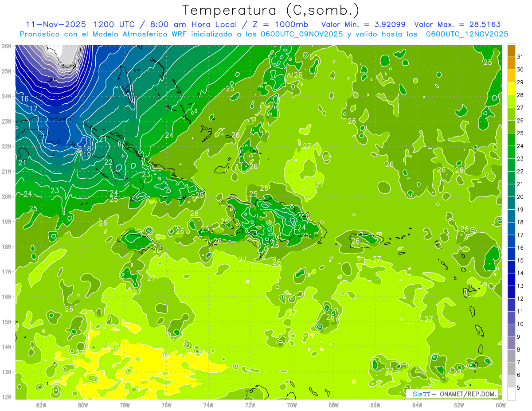Screen dimensions: 532x411
Task: Select the 'Z = 1000mb' level label
Action: click(x=280, y=24)
